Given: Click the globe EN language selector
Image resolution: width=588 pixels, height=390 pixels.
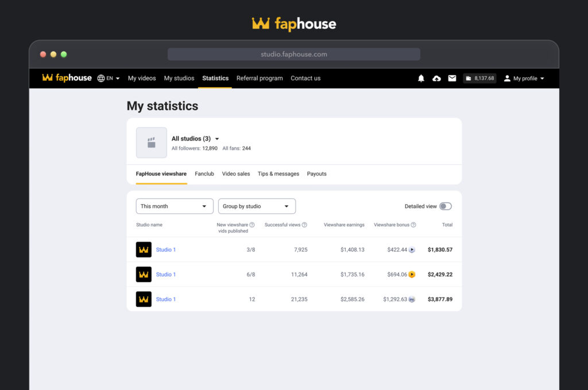Looking at the screenshot, I should (x=109, y=79).
